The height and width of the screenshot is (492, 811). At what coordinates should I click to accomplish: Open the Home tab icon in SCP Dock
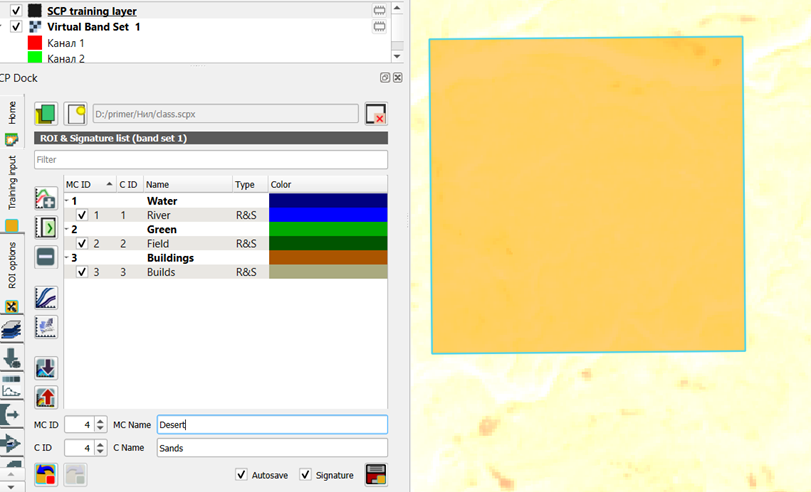click(x=11, y=139)
